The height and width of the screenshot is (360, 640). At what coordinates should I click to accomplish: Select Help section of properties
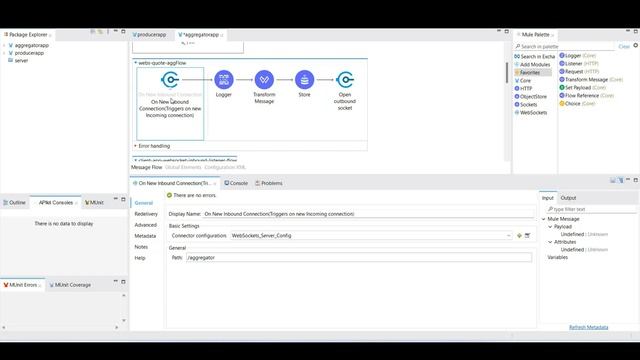click(140, 258)
